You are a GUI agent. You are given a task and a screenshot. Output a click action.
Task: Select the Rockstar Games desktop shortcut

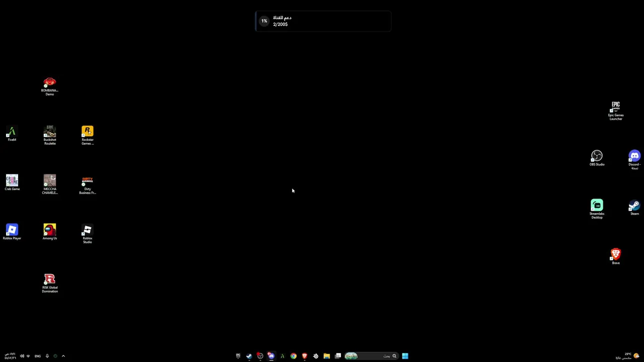(88, 136)
